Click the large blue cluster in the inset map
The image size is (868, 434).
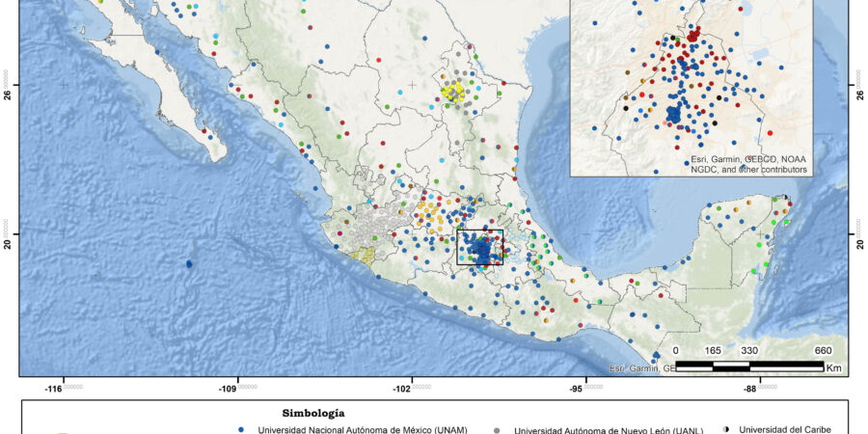pos(673,114)
